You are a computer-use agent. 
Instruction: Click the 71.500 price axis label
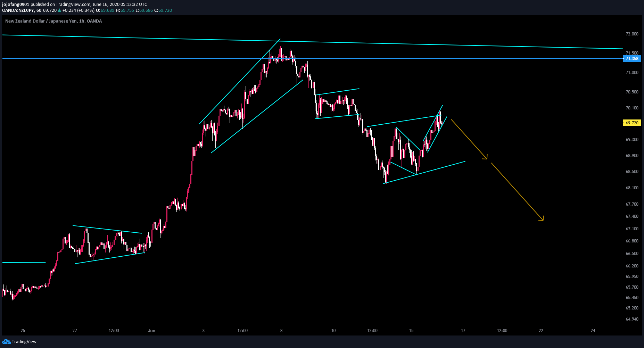click(x=632, y=53)
